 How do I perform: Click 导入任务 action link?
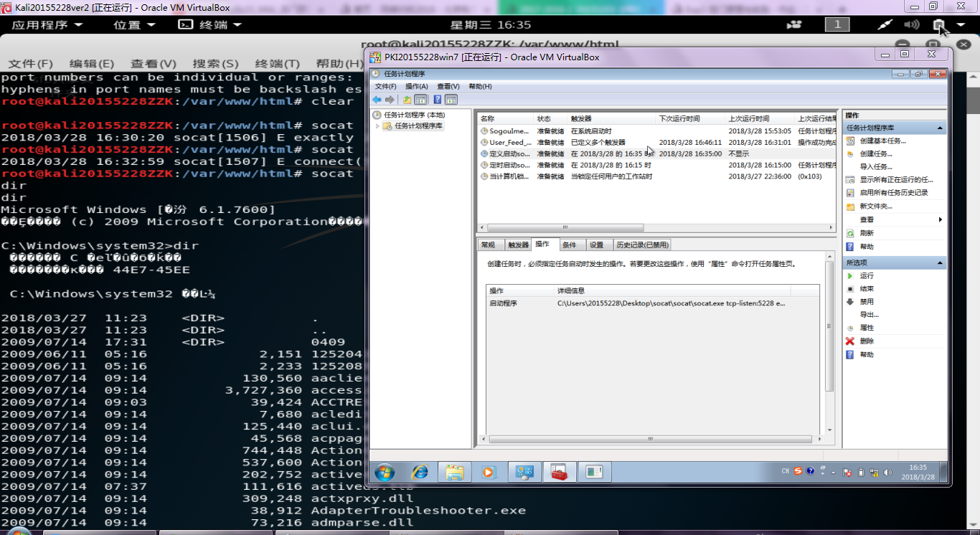(x=876, y=167)
